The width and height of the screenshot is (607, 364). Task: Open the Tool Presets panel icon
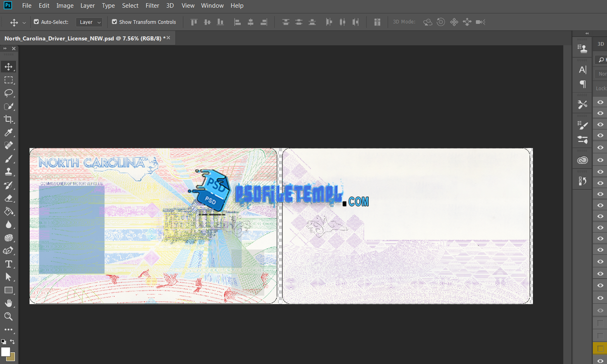(x=582, y=105)
